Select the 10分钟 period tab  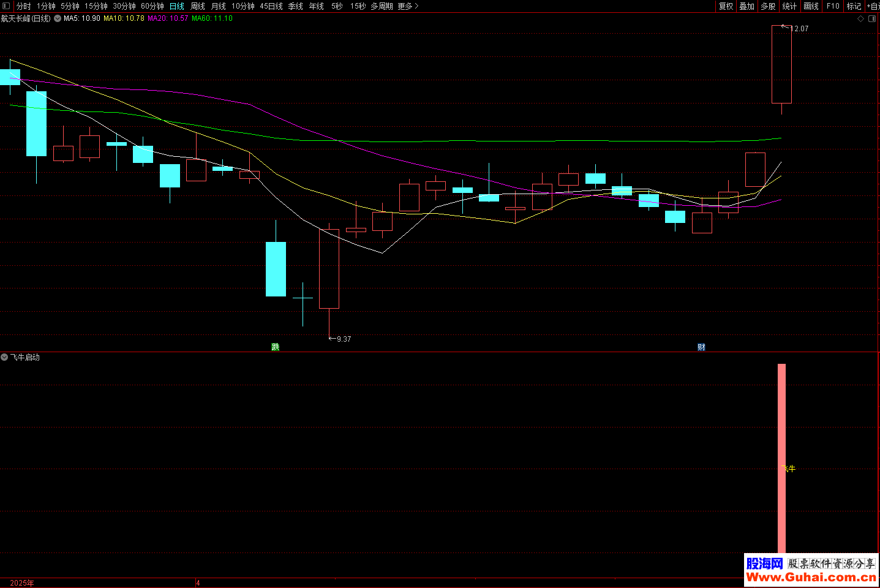point(243,6)
